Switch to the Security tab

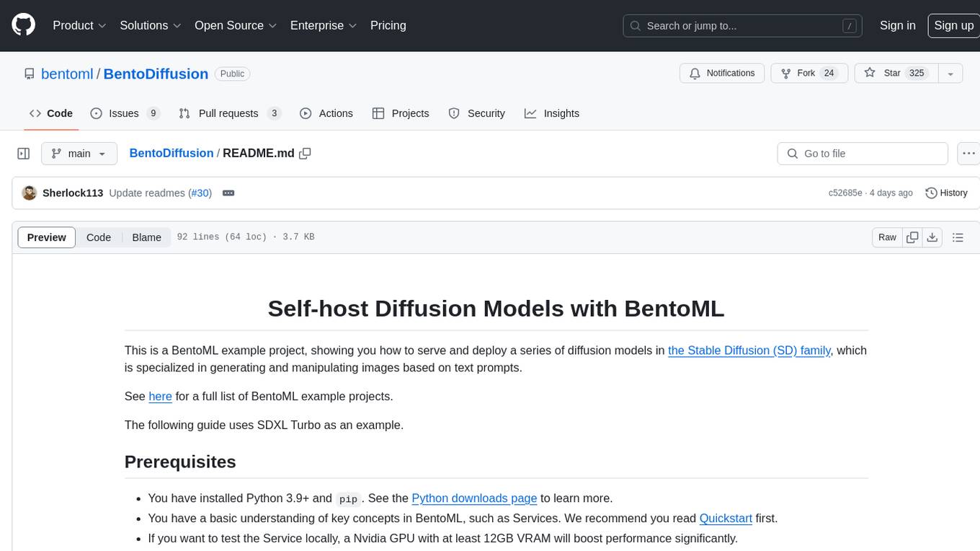coord(477,113)
